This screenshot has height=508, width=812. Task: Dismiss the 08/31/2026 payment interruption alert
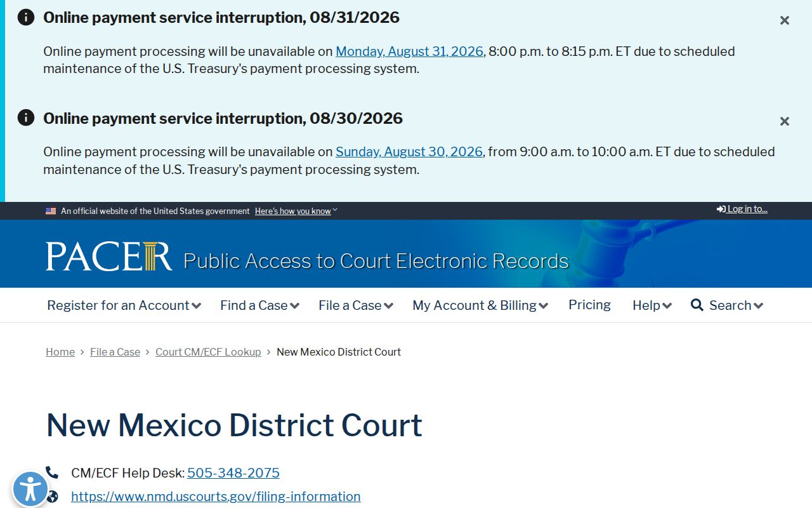tap(785, 20)
